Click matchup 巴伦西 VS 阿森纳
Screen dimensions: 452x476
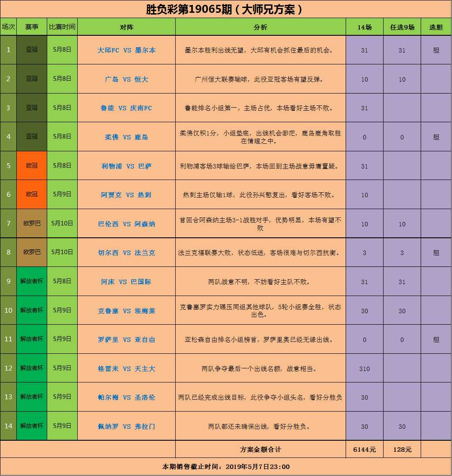click(x=126, y=224)
